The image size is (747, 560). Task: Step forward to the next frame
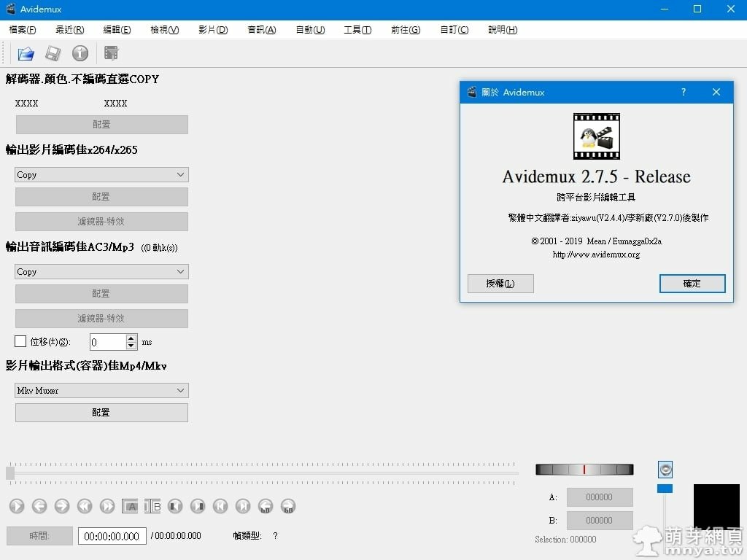coord(62,506)
